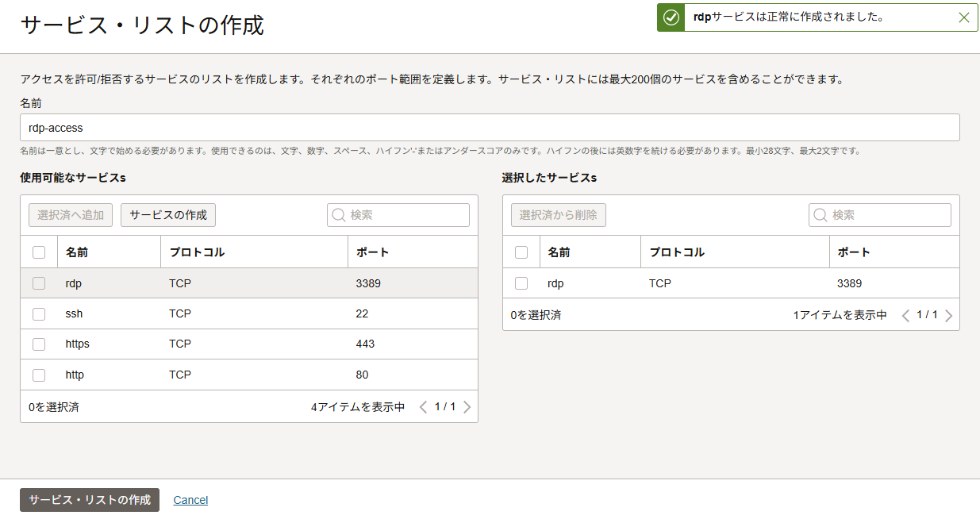Select the http service checkbox
The image size is (980, 519).
(39, 375)
